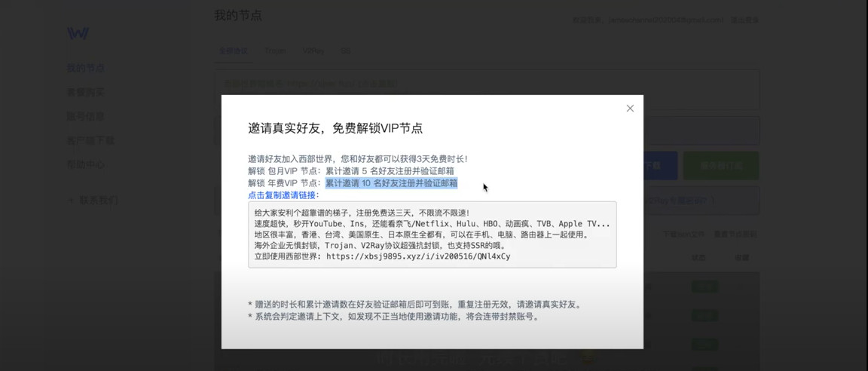The image size is (868, 371).
Task: Click the green button on background page
Action: click(721, 166)
